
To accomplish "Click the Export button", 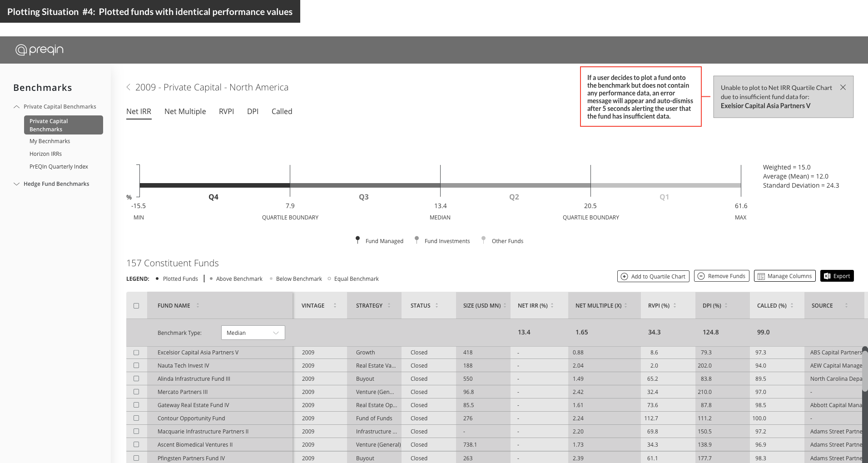I will pyautogui.click(x=837, y=276).
